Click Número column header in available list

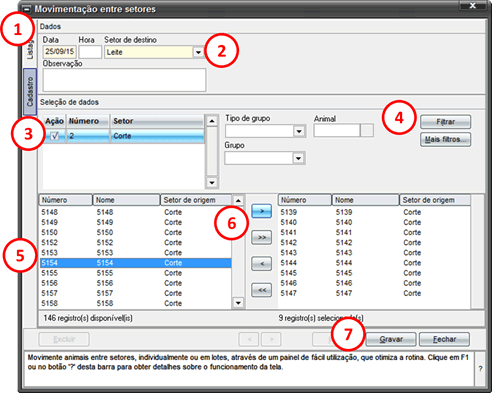(66, 200)
